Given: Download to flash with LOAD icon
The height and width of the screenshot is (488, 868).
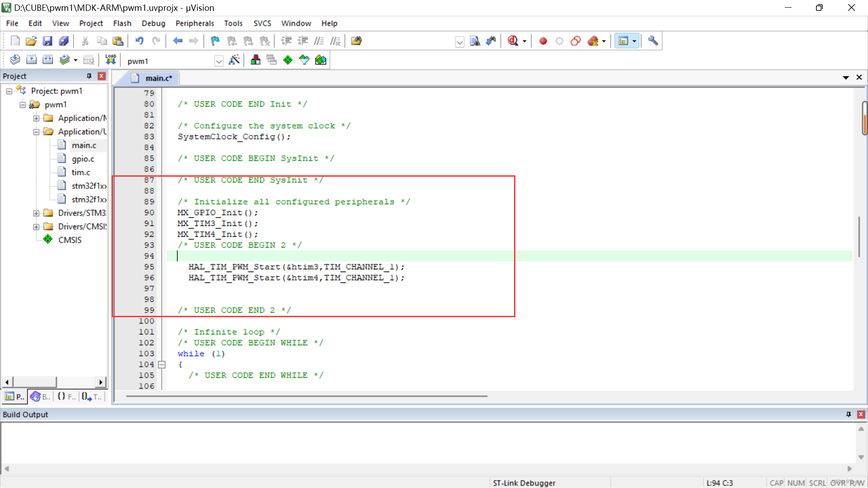Looking at the screenshot, I should [x=111, y=60].
